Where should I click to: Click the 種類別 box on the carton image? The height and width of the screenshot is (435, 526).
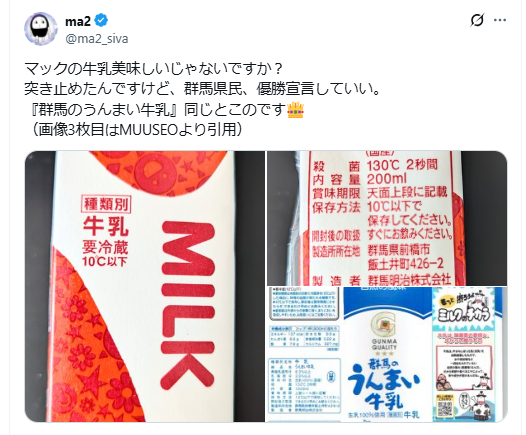pos(106,204)
